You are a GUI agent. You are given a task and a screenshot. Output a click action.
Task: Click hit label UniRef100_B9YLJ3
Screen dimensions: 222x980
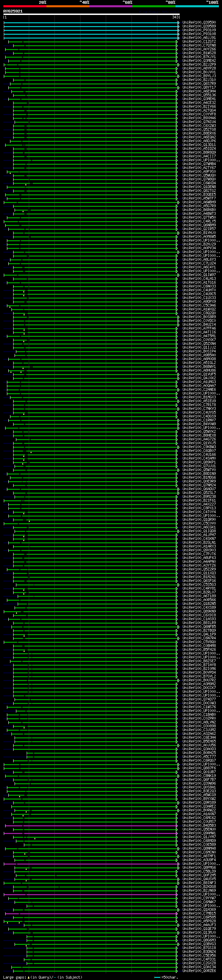click(199, 76)
